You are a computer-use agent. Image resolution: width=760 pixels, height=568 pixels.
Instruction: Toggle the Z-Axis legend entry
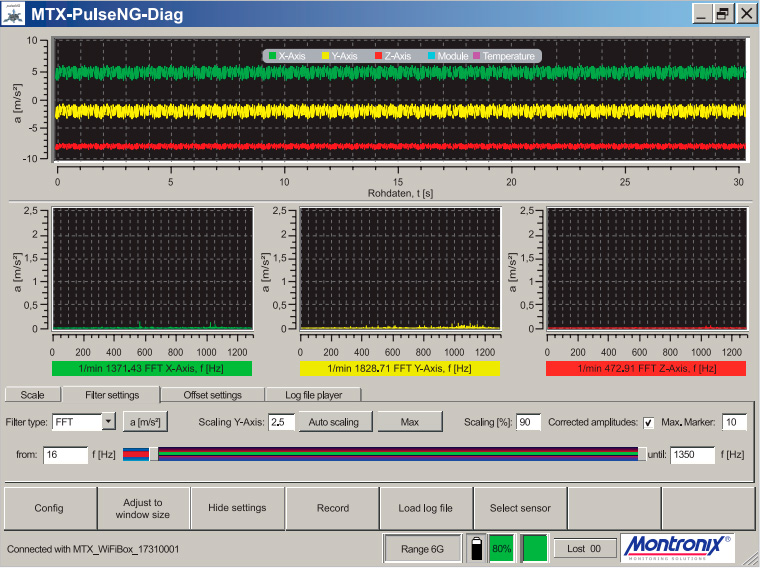click(392, 56)
